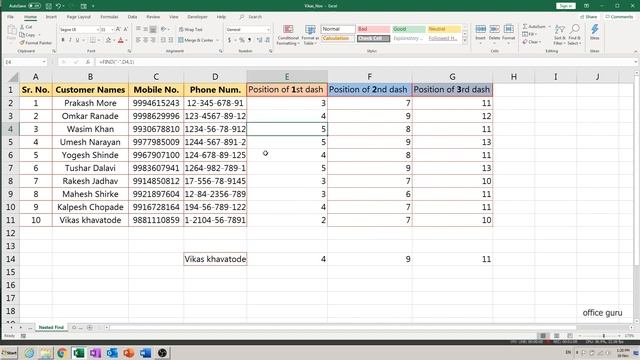
Task: Select cell with Wasim Khan
Action: 90,129
